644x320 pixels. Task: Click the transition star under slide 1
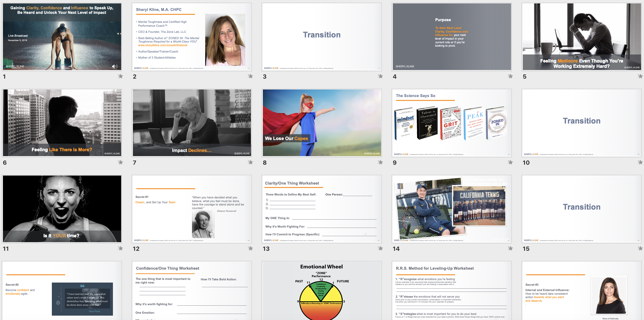(x=120, y=76)
